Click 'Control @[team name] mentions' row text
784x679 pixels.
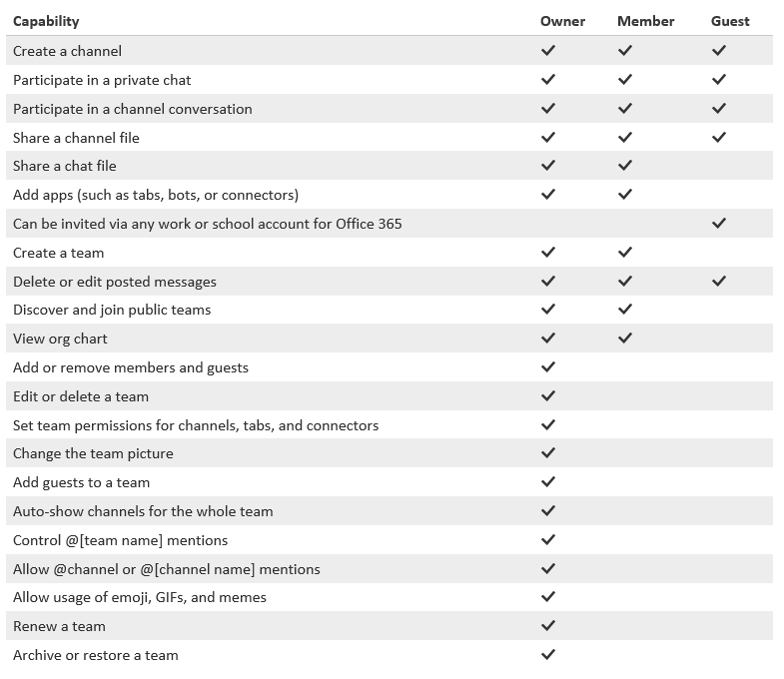tap(121, 540)
